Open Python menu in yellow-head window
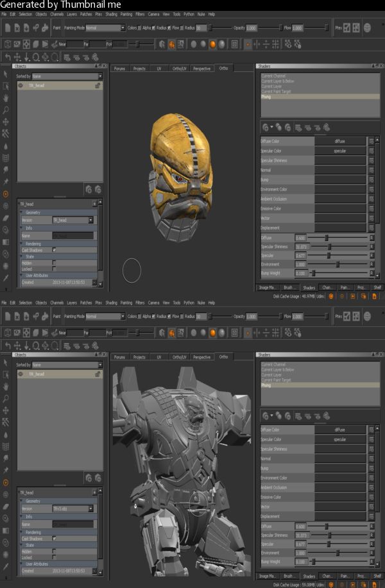Image resolution: width=385 pixels, height=588 pixels. (x=189, y=14)
